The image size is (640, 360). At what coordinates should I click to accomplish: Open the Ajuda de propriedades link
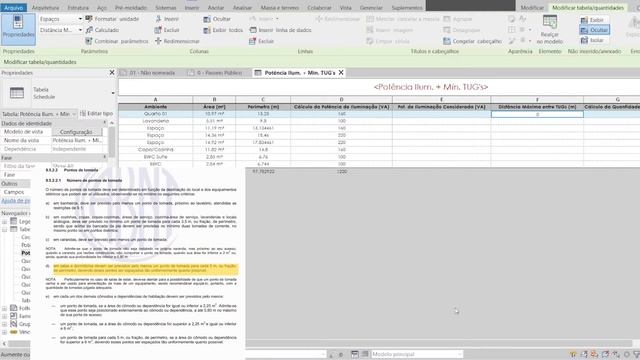tap(16, 200)
